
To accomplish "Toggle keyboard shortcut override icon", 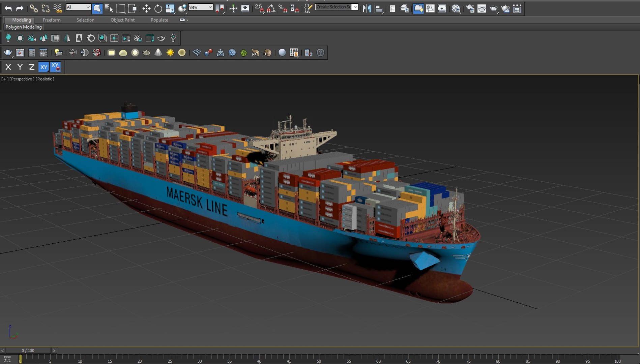I will pos(245,8).
